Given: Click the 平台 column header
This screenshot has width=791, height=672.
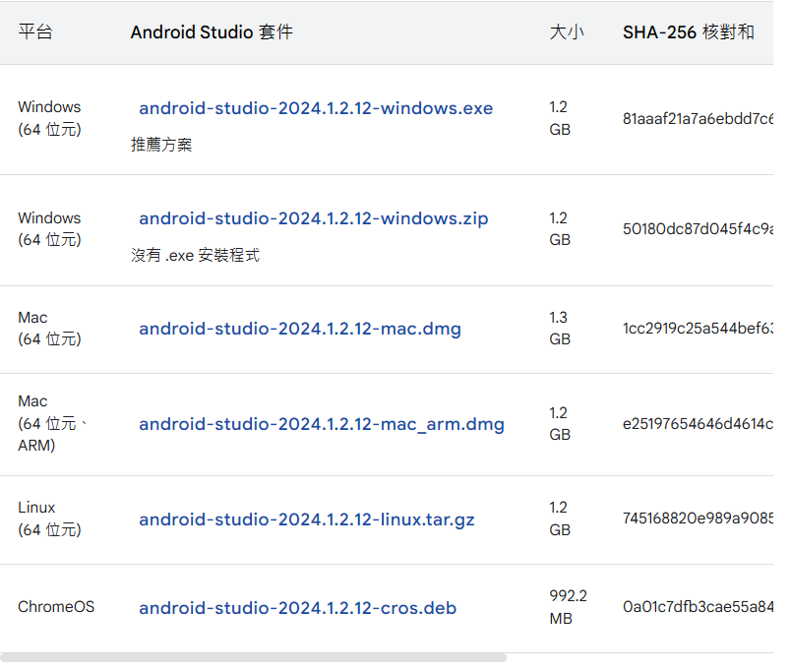Looking at the screenshot, I should pyautogui.click(x=35, y=31).
